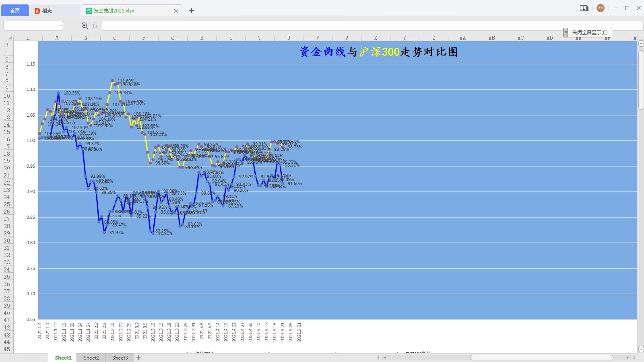
Task: Select the chart title 资金曲线与沪深300走势对比图
Action: (x=378, y=52)
